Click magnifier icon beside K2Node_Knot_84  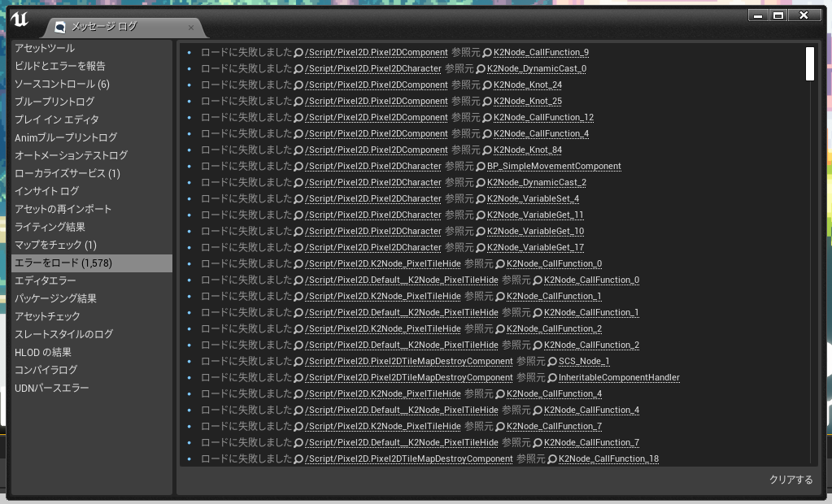coord(487,150)
